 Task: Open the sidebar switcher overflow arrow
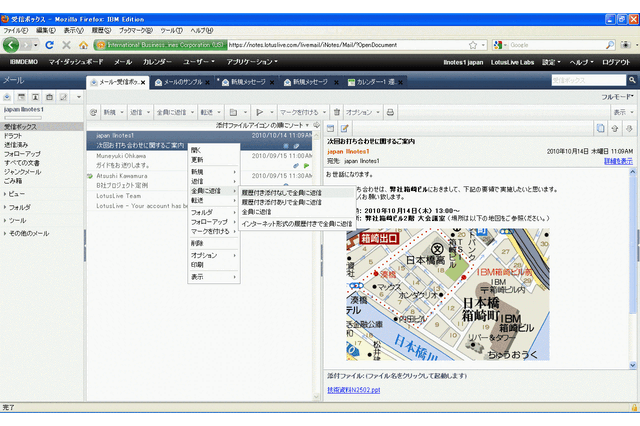(79, 97)
